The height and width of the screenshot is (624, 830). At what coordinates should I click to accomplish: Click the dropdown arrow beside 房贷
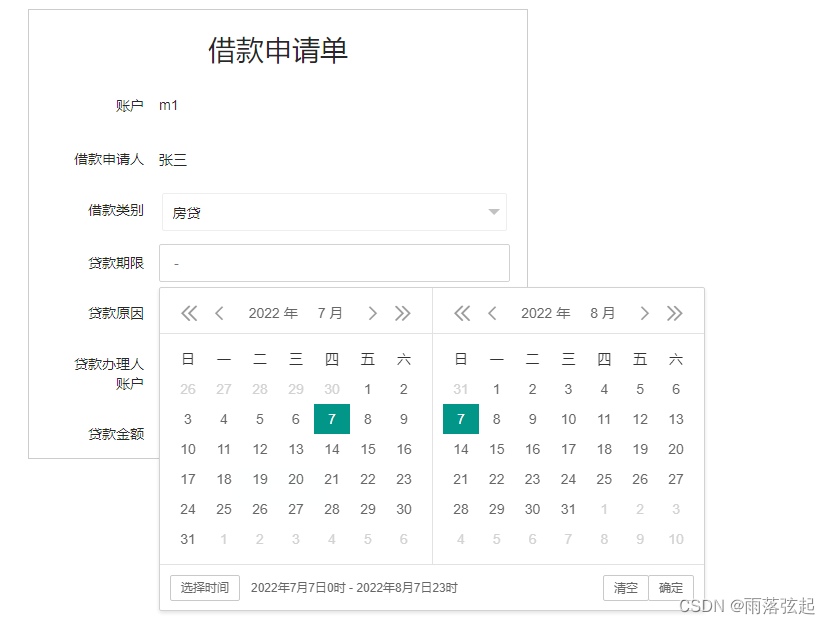pyautogui.click(x=494, y=212)
